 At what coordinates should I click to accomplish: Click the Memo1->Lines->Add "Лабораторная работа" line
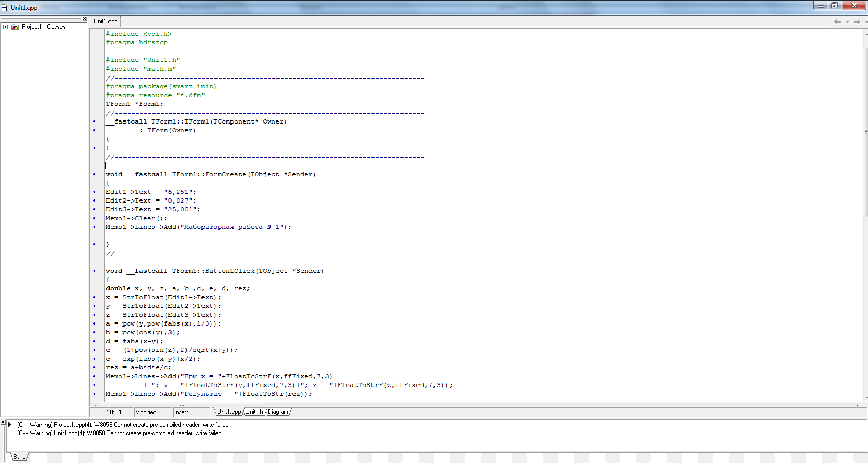tap(198, 227)
